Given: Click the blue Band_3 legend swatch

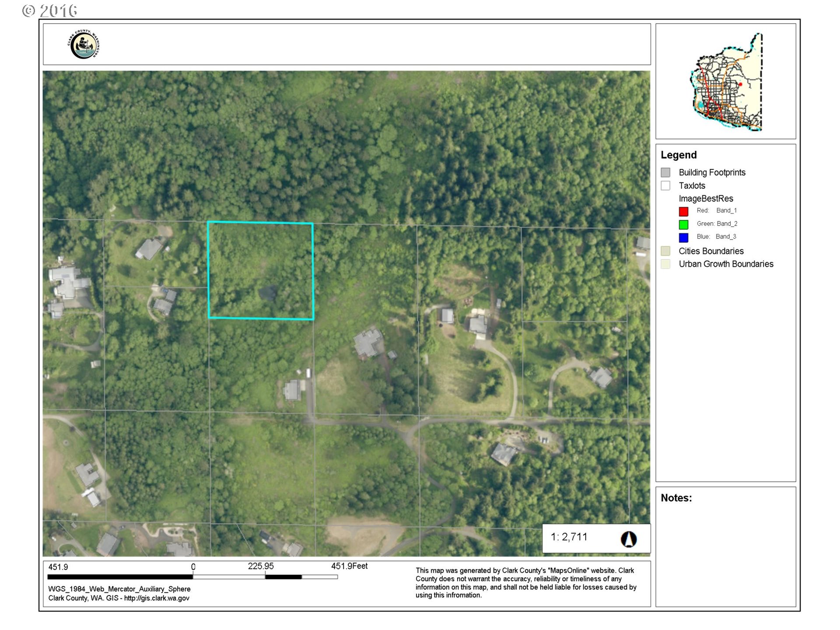Looking at the screenshot, I should pos(683,238).
